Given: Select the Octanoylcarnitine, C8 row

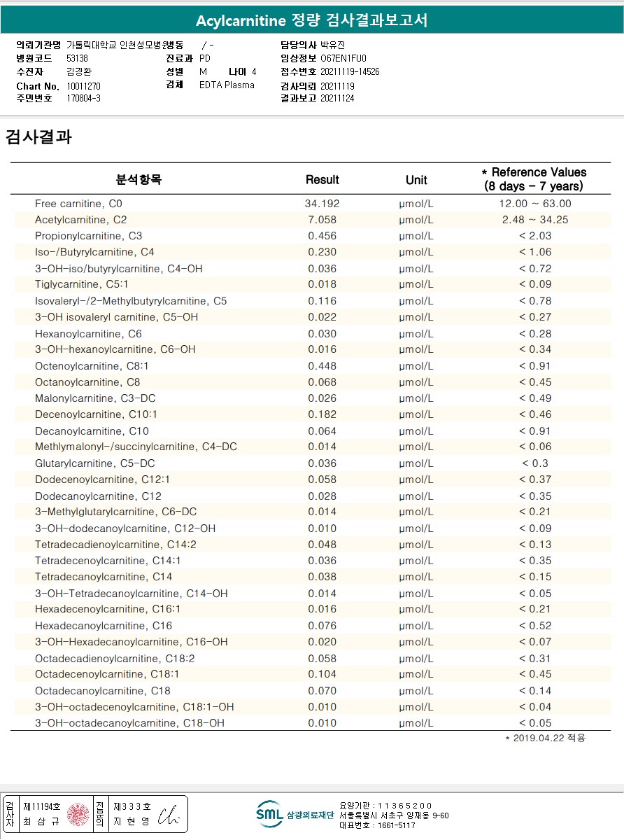Looking at the screenshot, I should click(x=312, y=382).
